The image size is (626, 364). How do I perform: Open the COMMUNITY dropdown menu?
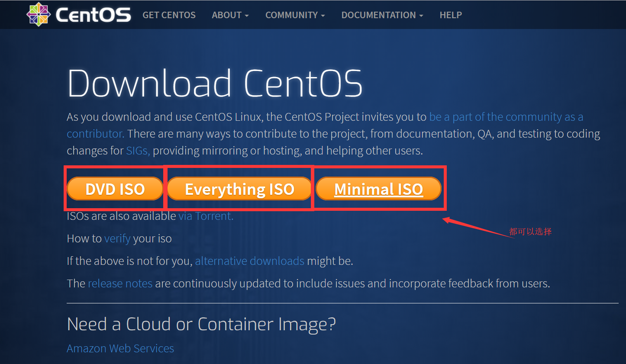click(294, 15)
